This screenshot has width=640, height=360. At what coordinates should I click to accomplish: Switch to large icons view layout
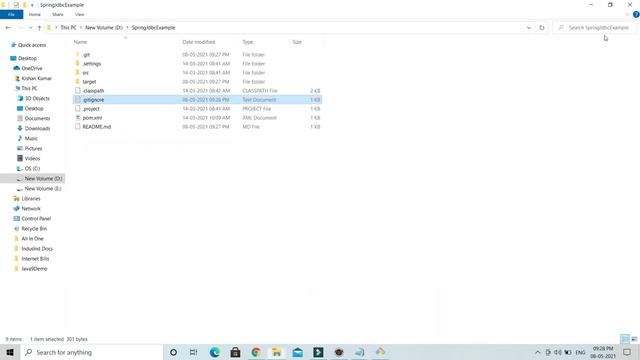point(634,339)
